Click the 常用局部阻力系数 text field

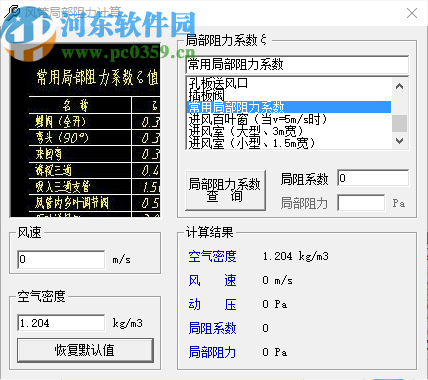point(297,64)
